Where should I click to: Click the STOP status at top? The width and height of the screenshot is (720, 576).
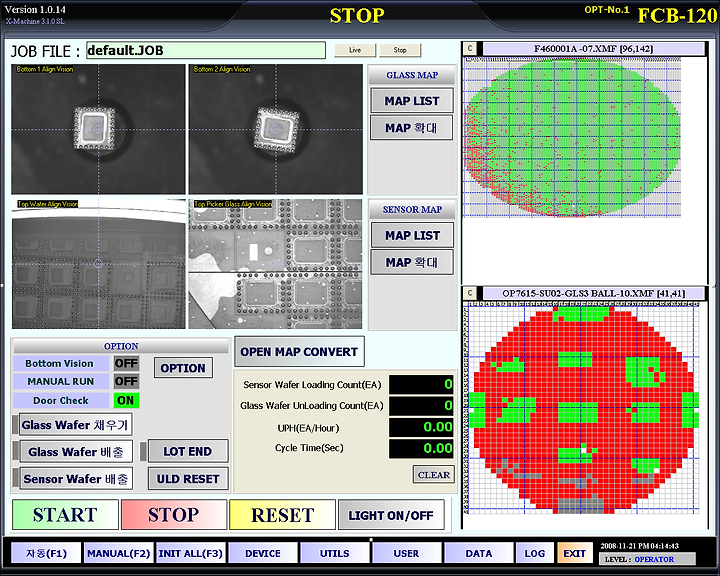(x=357, y=16)
